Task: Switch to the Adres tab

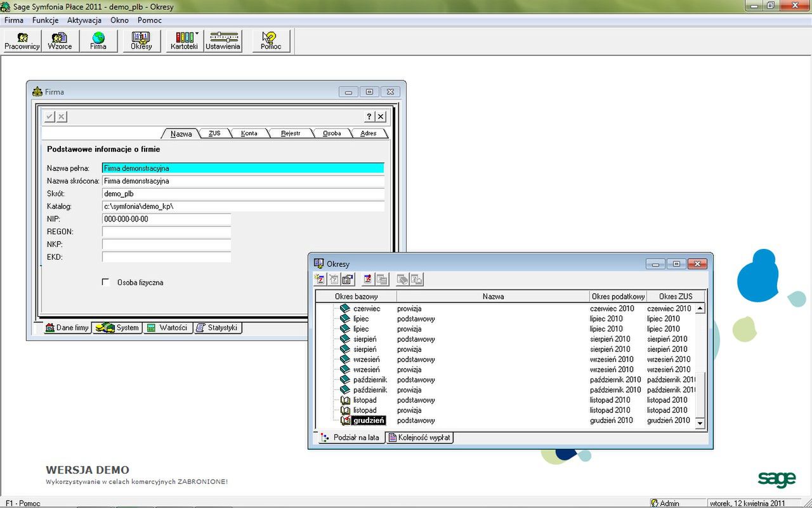Action: click(x=368, y=133)
